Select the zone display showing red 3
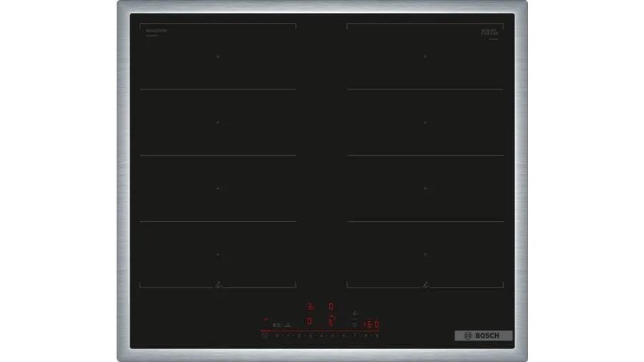Viewport: 644px width, 362px height. 310,307
